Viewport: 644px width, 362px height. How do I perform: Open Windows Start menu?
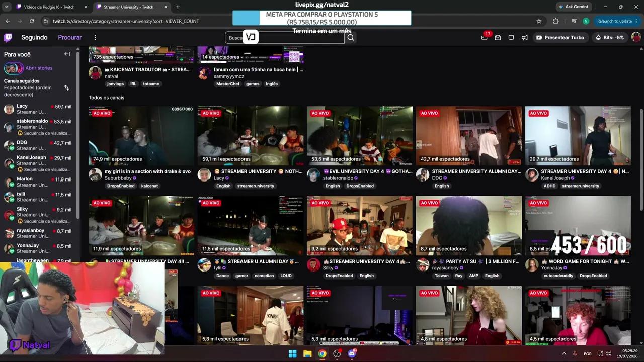click(x=292, y=354)
